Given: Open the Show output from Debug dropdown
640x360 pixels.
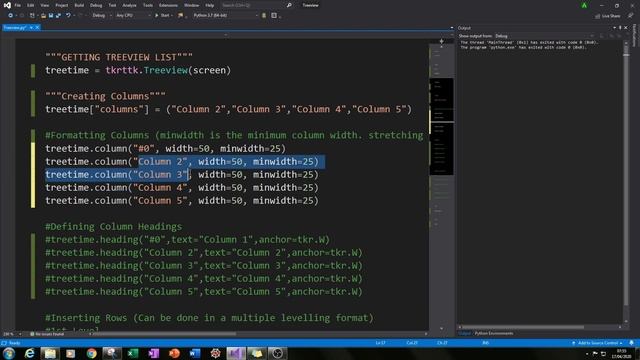Looking at the screenshot, I should pos(545,36).
